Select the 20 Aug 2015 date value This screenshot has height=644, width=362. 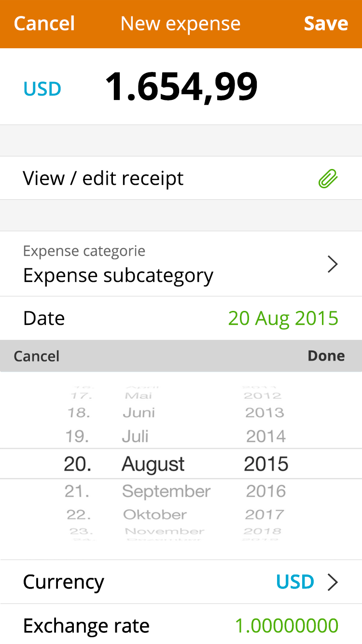[x=283, y=319]
